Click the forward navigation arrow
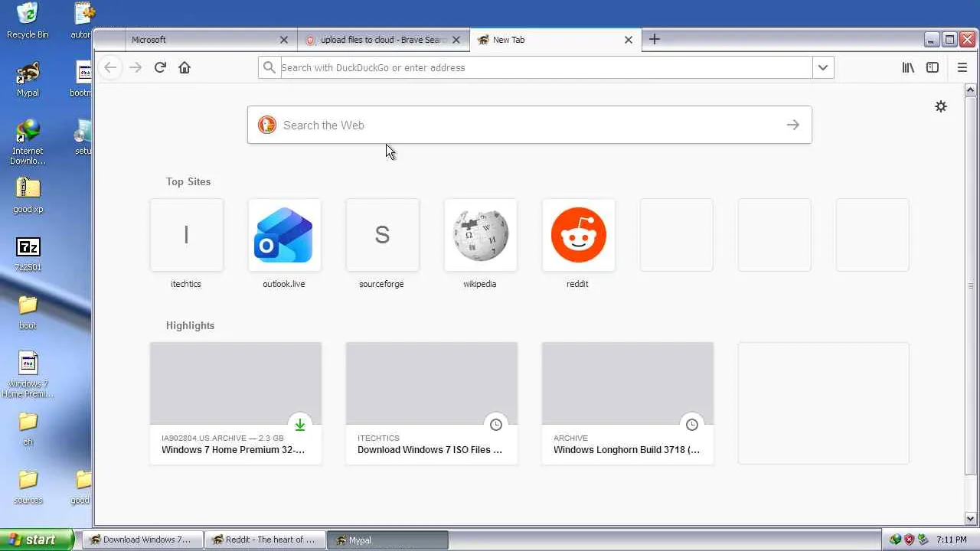 tap(136, 67)
